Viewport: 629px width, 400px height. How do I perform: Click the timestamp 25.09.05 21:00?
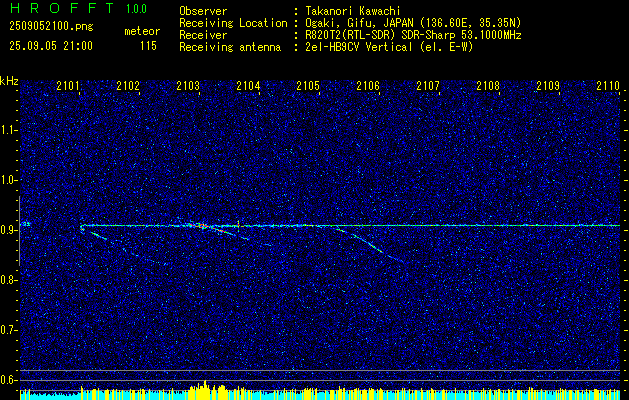tap(51, 46)
